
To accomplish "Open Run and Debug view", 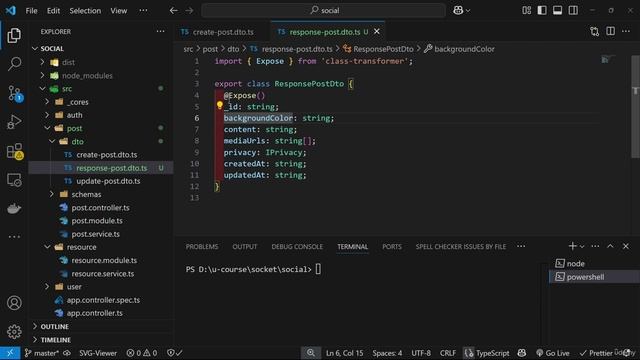I will [14, 122].
